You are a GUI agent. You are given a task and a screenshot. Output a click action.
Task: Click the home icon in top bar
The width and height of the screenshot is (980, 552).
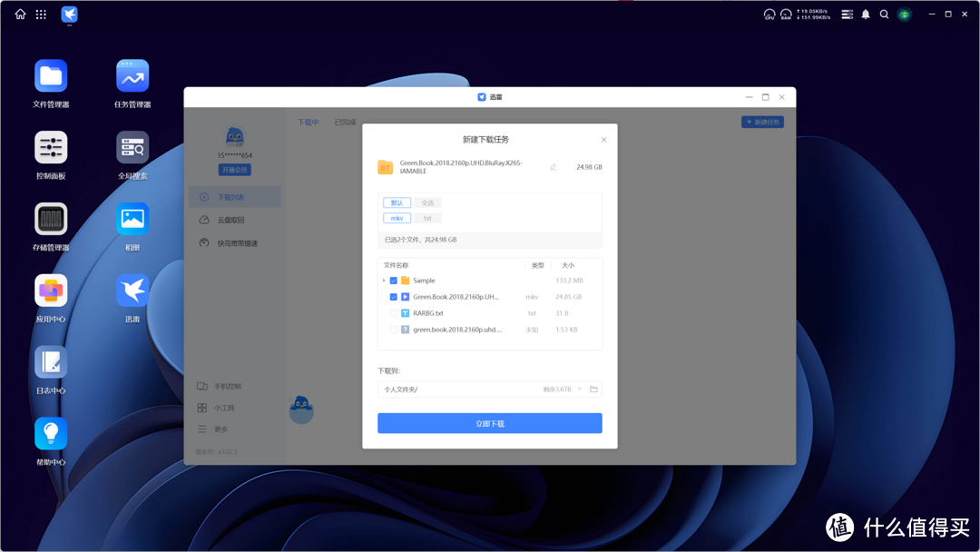(x=21, y=14)
